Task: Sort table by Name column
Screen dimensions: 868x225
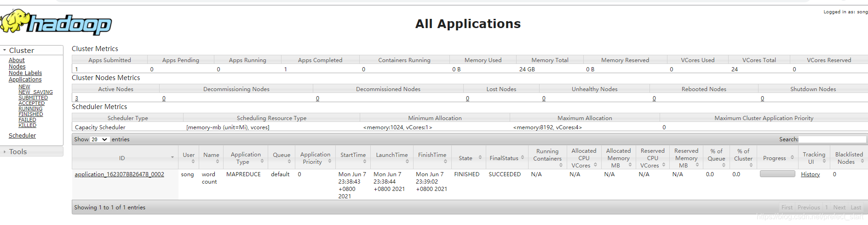Action: click(x=211, y=158)
